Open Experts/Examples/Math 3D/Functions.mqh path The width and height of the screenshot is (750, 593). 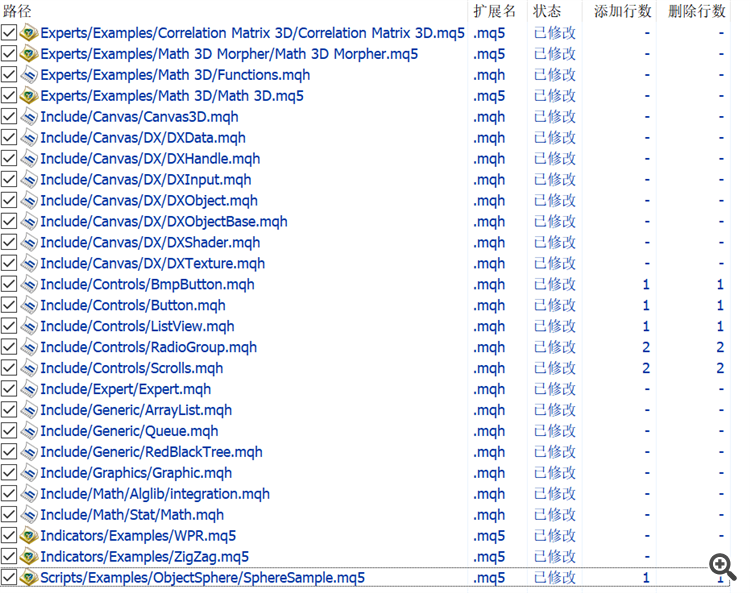175,75
